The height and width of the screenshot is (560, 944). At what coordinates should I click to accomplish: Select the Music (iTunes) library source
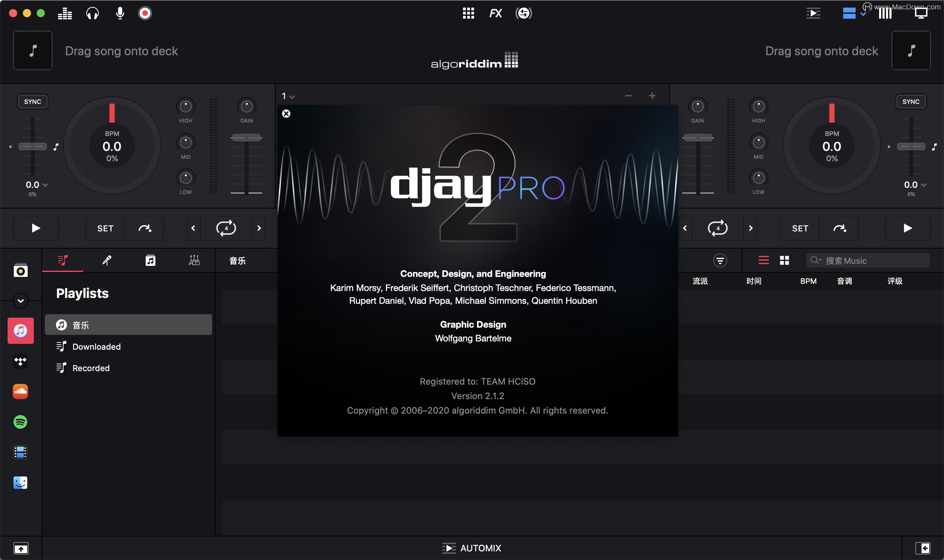tap(20, 330)
